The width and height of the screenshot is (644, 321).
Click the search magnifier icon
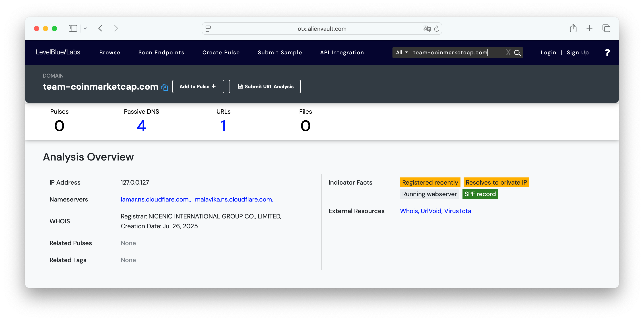[518, 53]
